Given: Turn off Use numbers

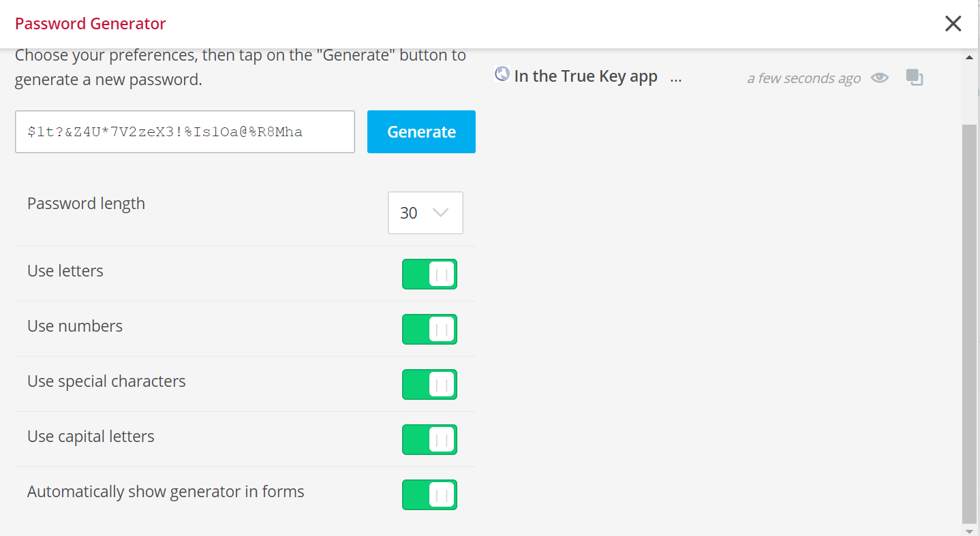Looking at the screenshot, I should 429,329.
